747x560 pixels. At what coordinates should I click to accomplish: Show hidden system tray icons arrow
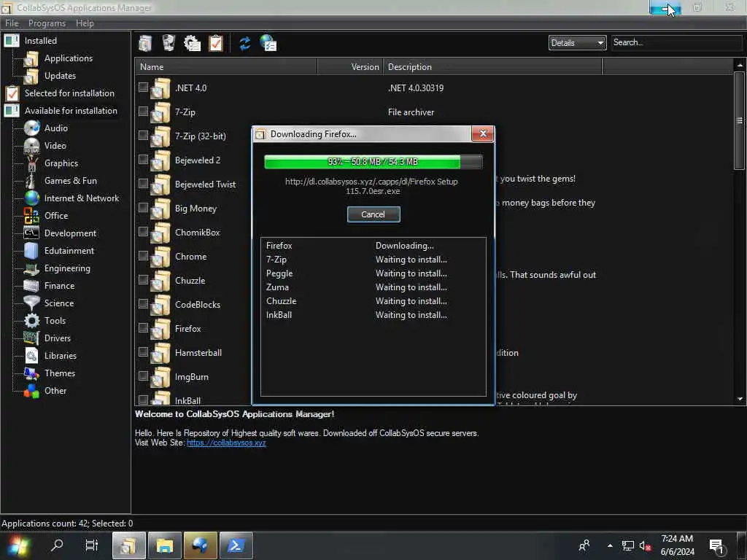point(610,545)
